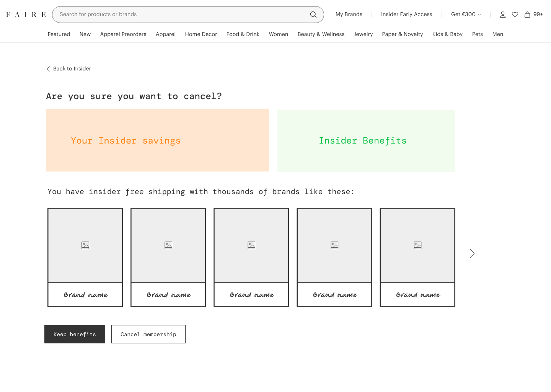
Task: Open the Women category
Action: click(279, 34)
